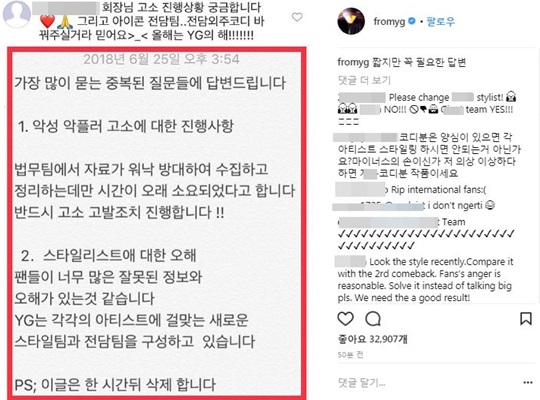The image size is (540, 400).
Task: Open the fromyg profile picture
Action: tap(351, 21)
